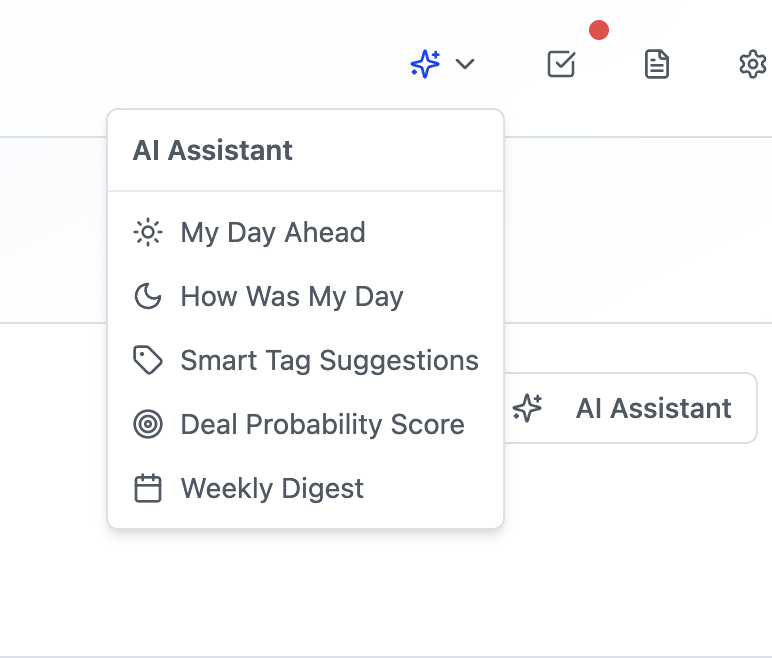Collapse the chevron beside the AI sparkle icon

[x=465, y=65]
